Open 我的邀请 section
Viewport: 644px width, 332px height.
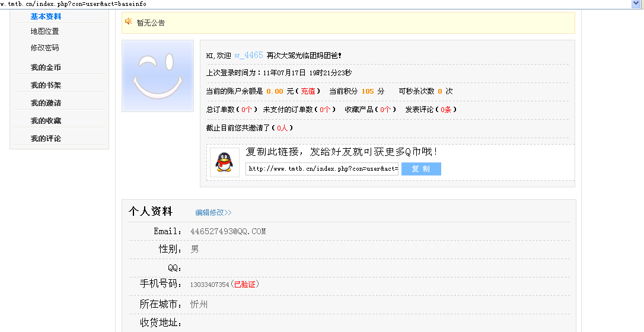(46, 103)
